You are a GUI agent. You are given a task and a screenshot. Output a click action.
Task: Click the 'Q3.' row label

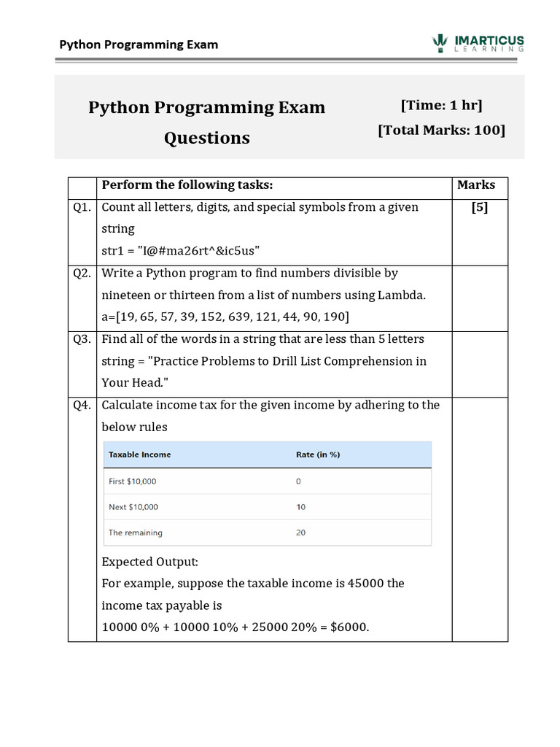pos(82,339)
